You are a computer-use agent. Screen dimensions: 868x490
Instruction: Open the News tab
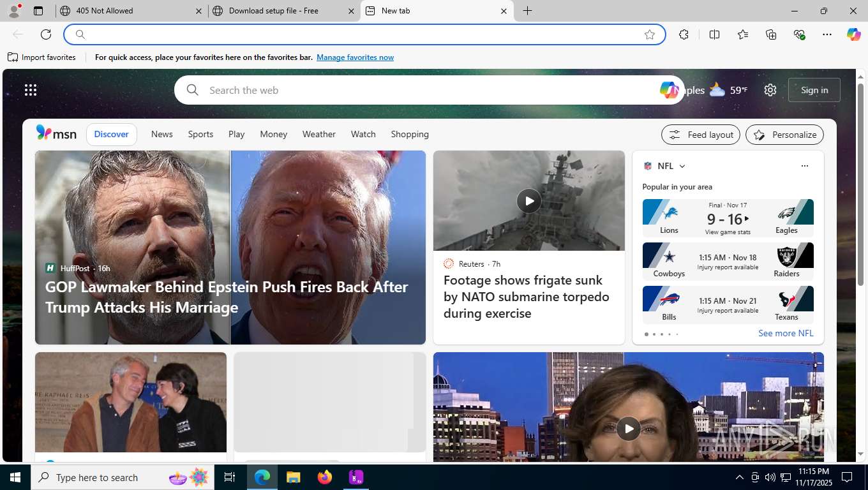[x=161, y=134]
